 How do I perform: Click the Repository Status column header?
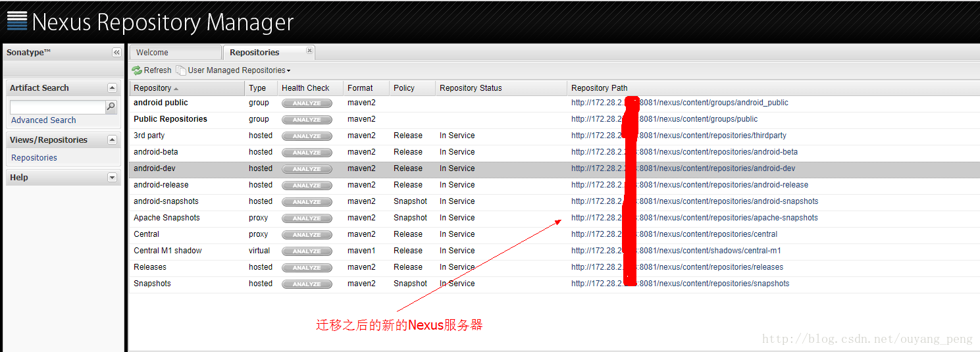[501, 88]
